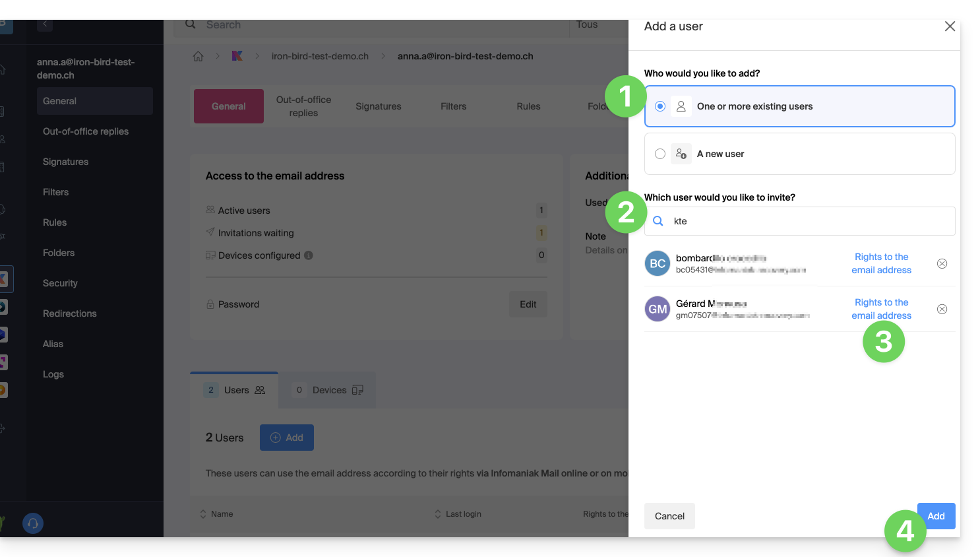Switch to the Signatures tab

click(378, 106)
